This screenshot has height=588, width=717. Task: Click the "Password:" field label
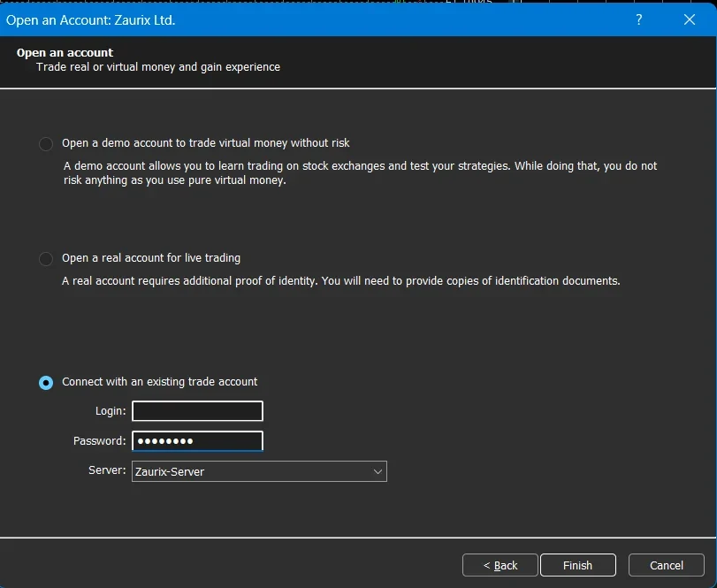click(99, 440)
